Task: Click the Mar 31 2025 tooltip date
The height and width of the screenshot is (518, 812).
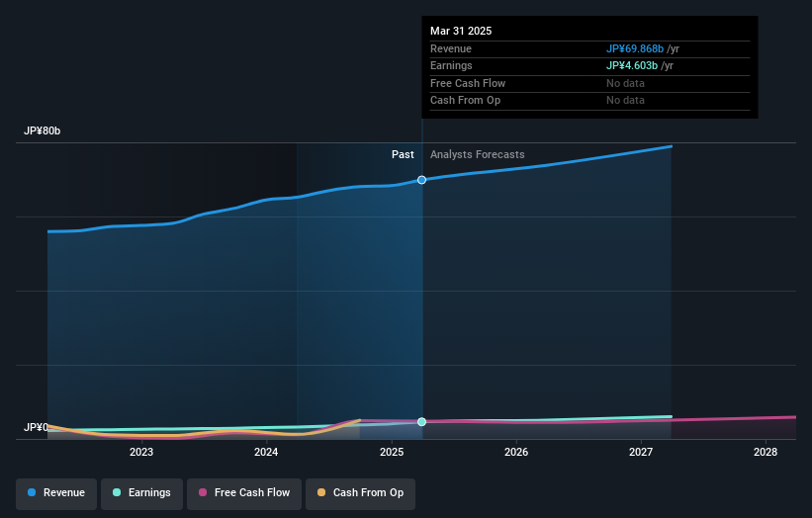Action: [461, 31]
